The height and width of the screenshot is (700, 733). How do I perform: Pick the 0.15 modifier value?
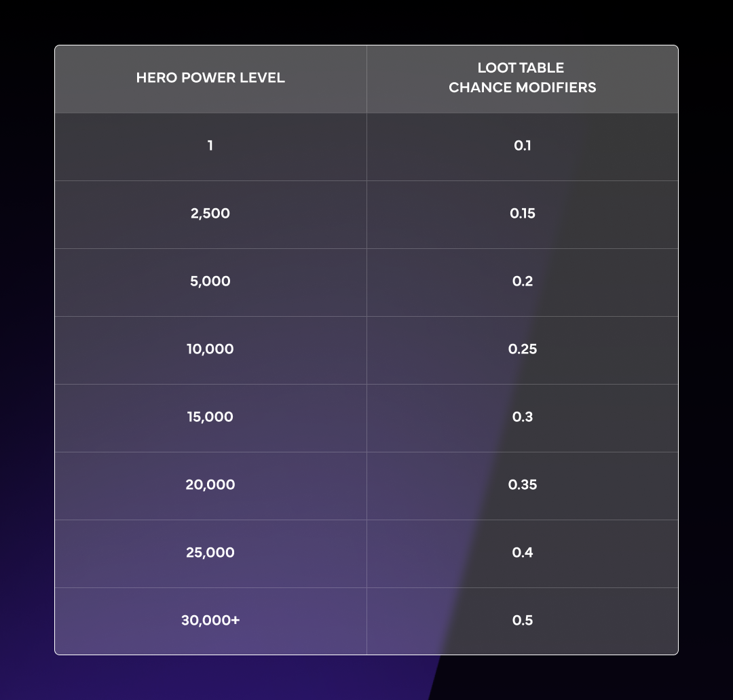pos(522,214)
